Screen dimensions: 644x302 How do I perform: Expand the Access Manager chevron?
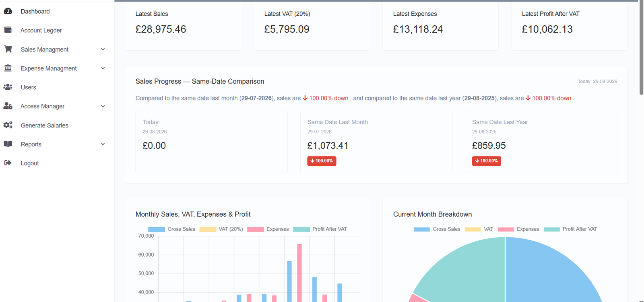coord(103,106)
